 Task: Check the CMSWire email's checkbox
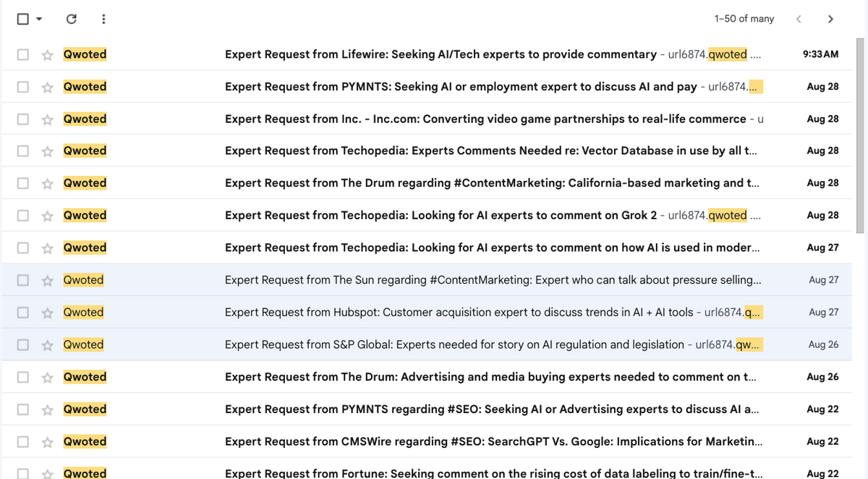(23, 441)
